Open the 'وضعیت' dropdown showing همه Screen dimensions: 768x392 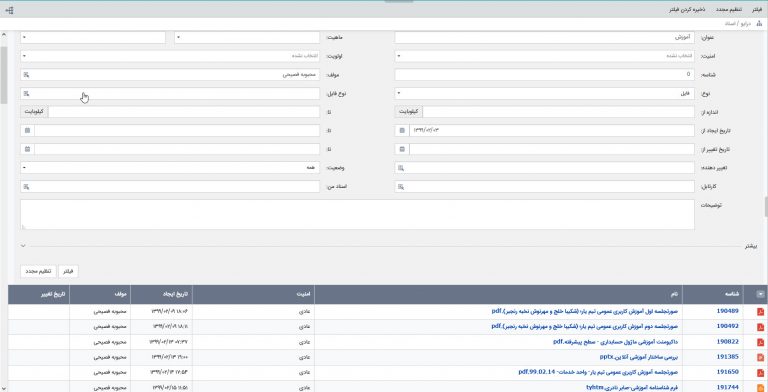[x=170, y=168]
